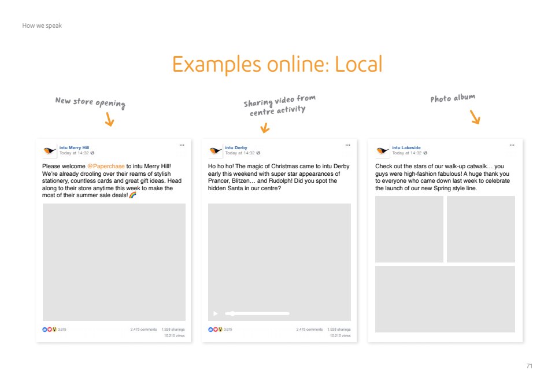Click the Like reaction icon on Derby post
555x392 pixels.
tap(210, 330)
